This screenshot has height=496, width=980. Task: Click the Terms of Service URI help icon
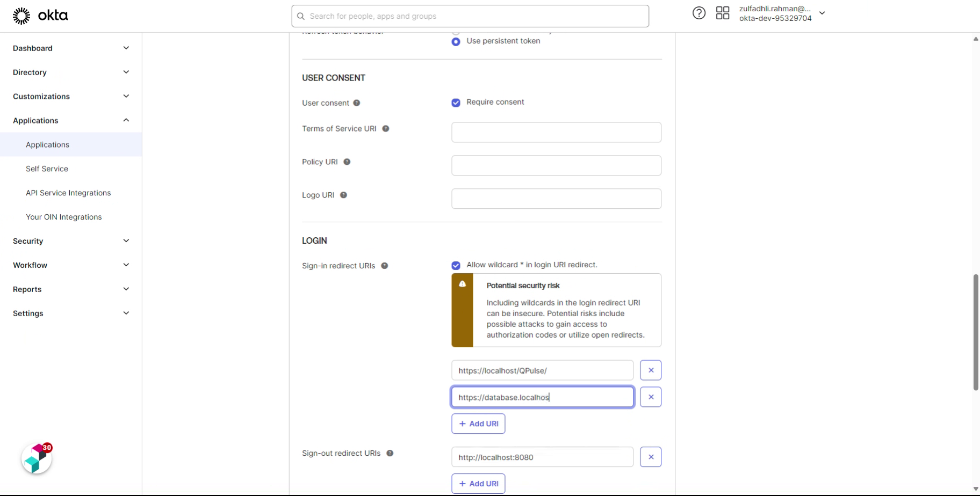point(386,129)
